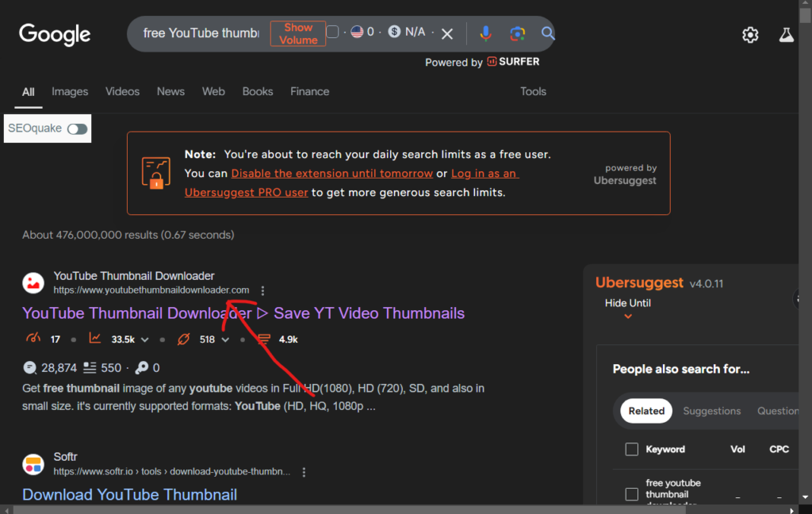Click the About 476,000,000 results text
The image size is (812, 514).
pyautogui.click(x=128, y=236)
